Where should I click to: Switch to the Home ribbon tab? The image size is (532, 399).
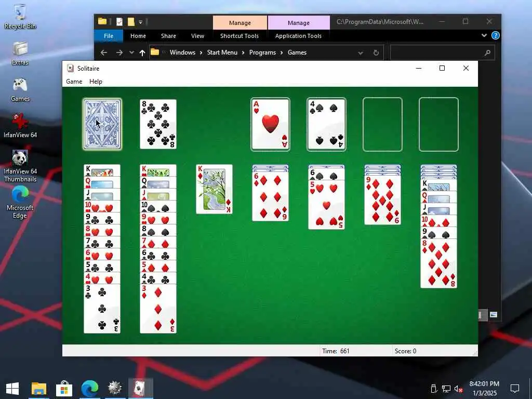138,36
